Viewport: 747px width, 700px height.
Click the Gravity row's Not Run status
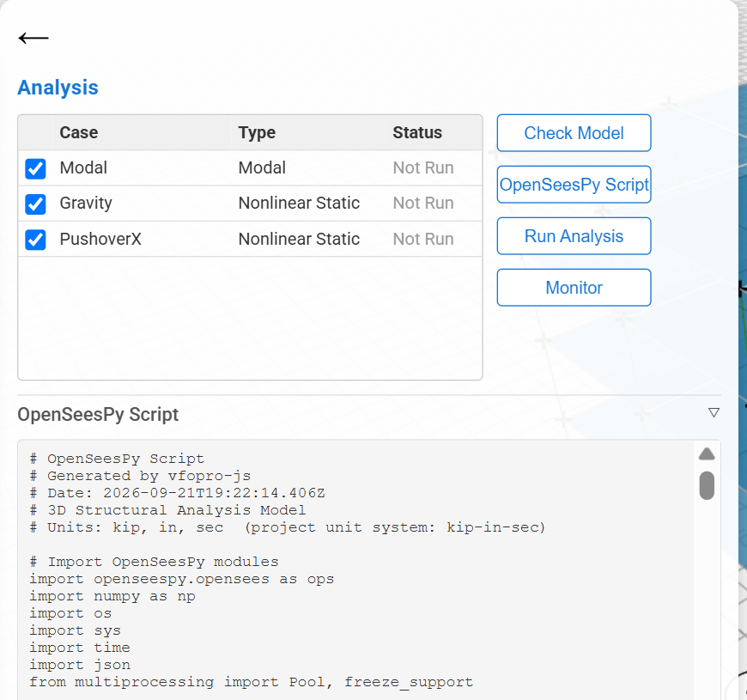point(423,203)
